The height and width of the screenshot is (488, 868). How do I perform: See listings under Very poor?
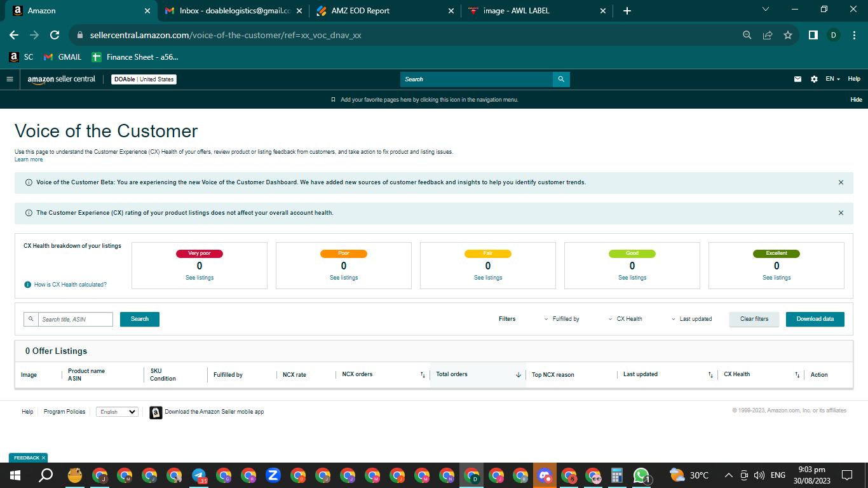tap(200, 278)
